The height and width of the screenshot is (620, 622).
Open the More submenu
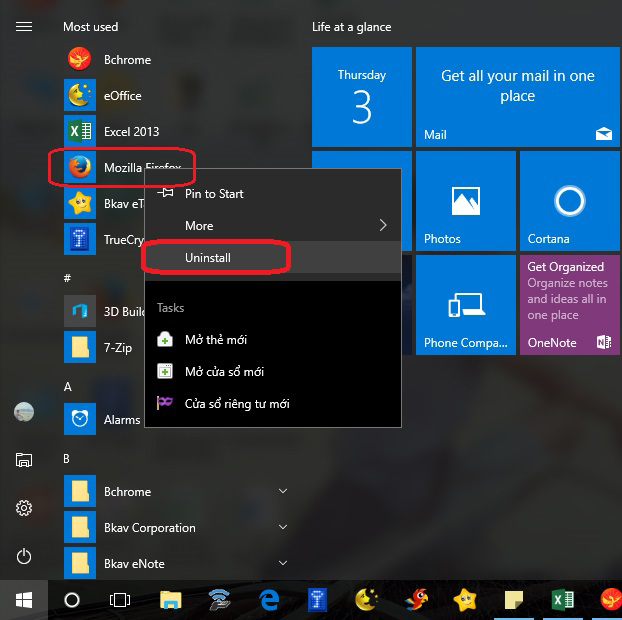click(273, 225)
